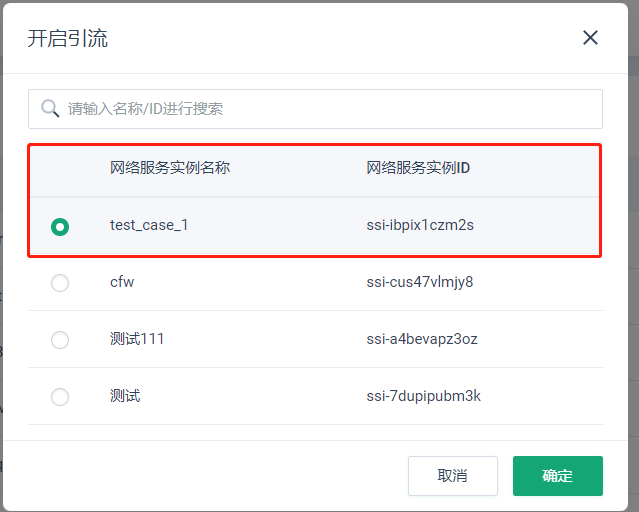Select the test_case_1 radio button

[x=60, y=227]
